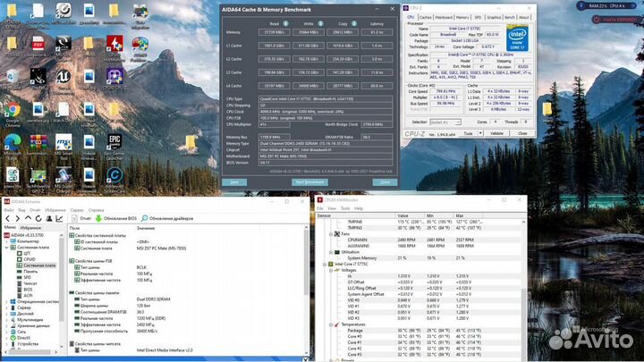Go back in AIDA64 Extreme toolbar

tap(7, 218)
